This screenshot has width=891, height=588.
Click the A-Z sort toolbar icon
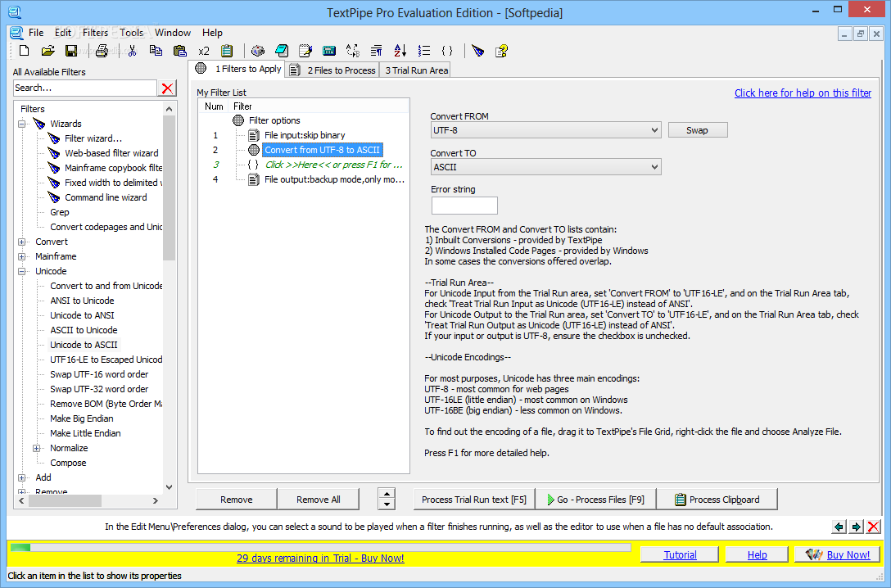click(x=400, y=51)
